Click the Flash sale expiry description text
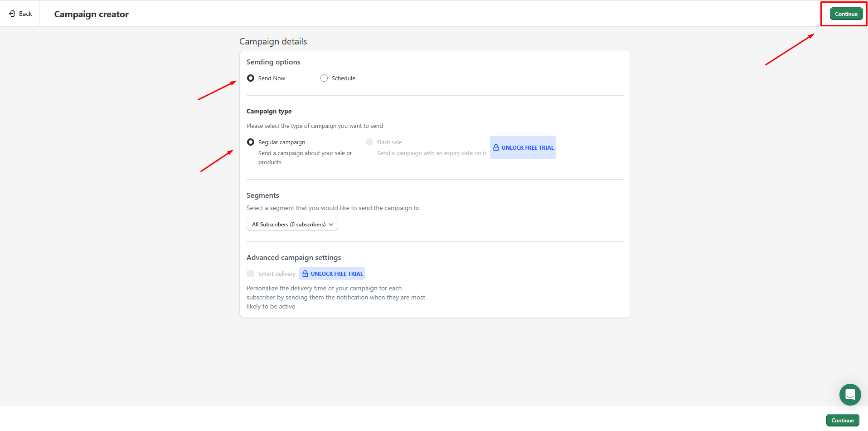 (x=431, y=153)
